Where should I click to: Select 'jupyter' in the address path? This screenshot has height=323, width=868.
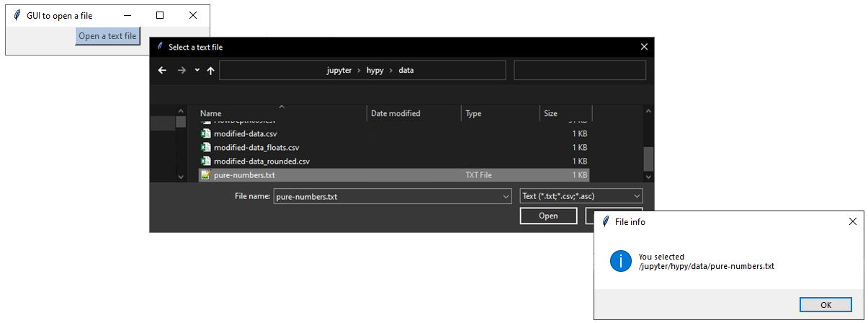[x=338, y=71]
